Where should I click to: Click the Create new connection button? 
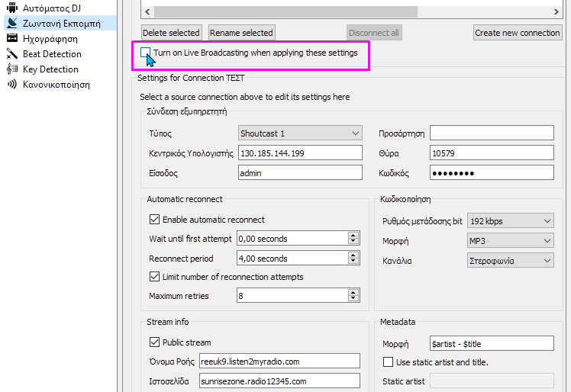(x=517, y=33)
